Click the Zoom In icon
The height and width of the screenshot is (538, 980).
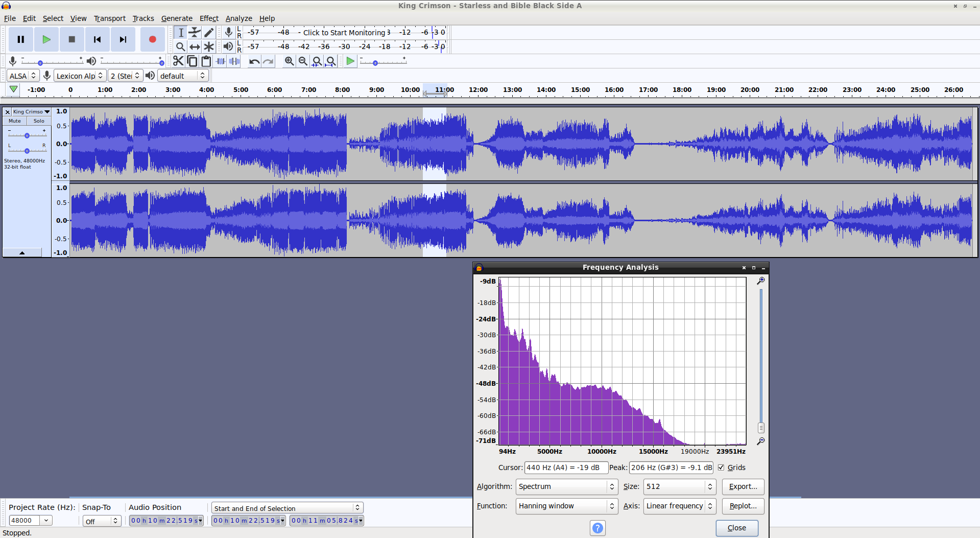tap(289, 61)
